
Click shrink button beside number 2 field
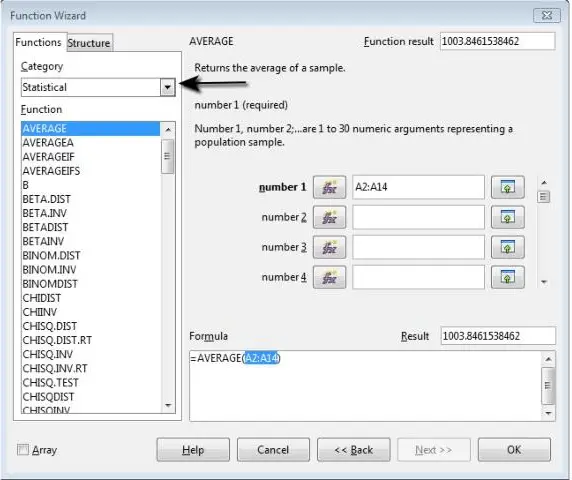pos(507,217)
